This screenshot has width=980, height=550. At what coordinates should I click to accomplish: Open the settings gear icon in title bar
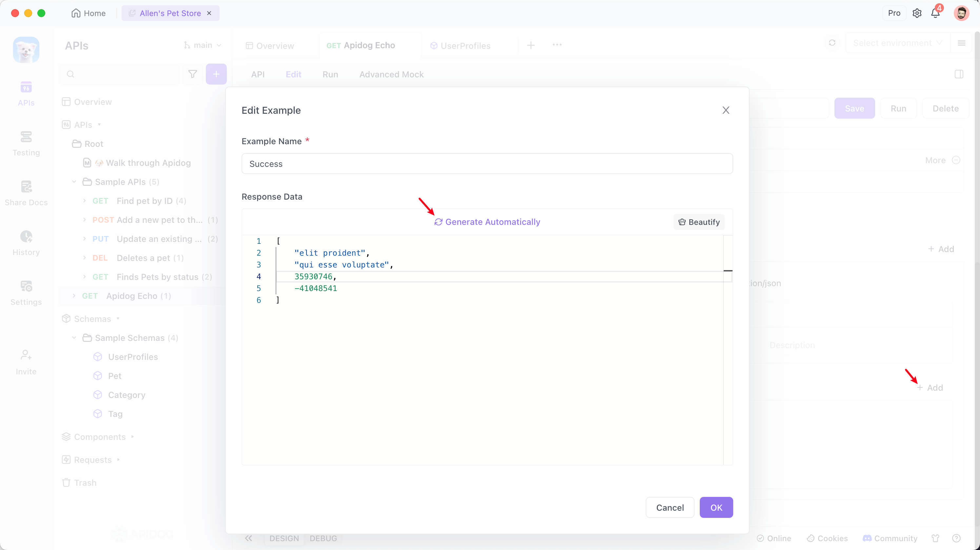pyautogui.click(x=917, y=13)
